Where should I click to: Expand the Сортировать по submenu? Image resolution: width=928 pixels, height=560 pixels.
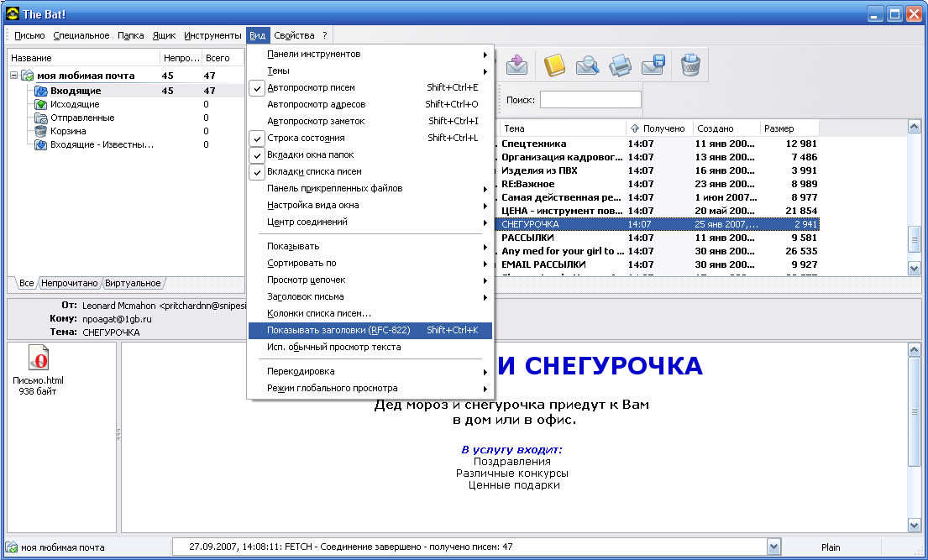301,263
